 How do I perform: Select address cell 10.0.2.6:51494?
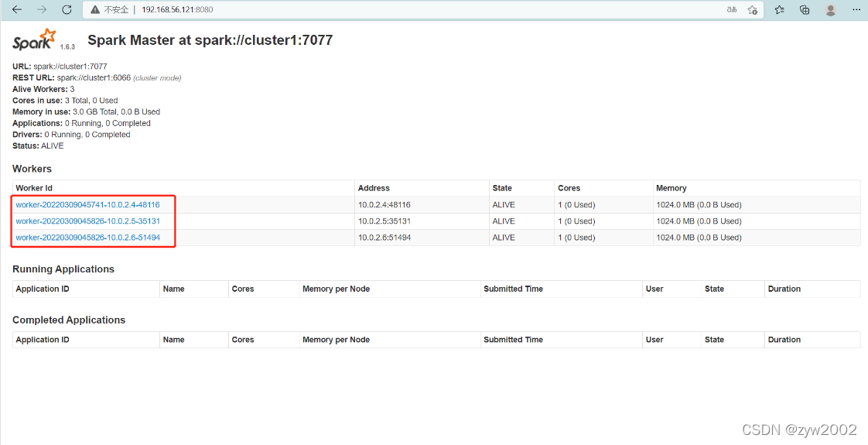click(x=384, y=238)
